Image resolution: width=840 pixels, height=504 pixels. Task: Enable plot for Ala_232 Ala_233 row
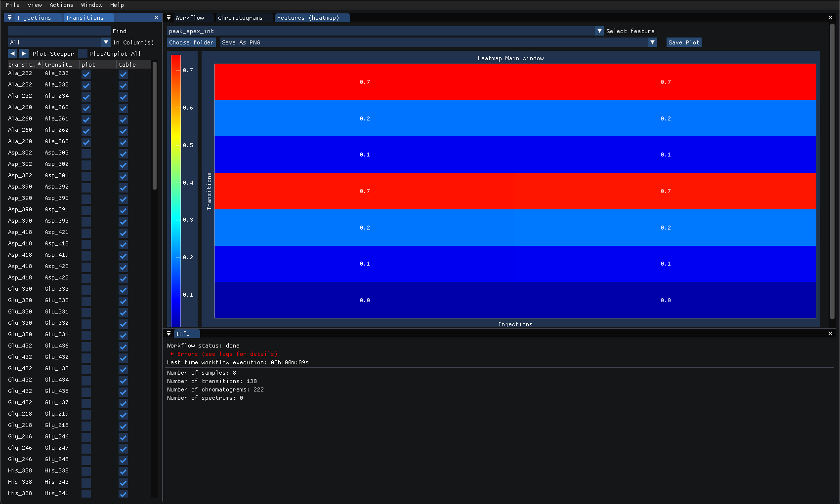(86, 74)
